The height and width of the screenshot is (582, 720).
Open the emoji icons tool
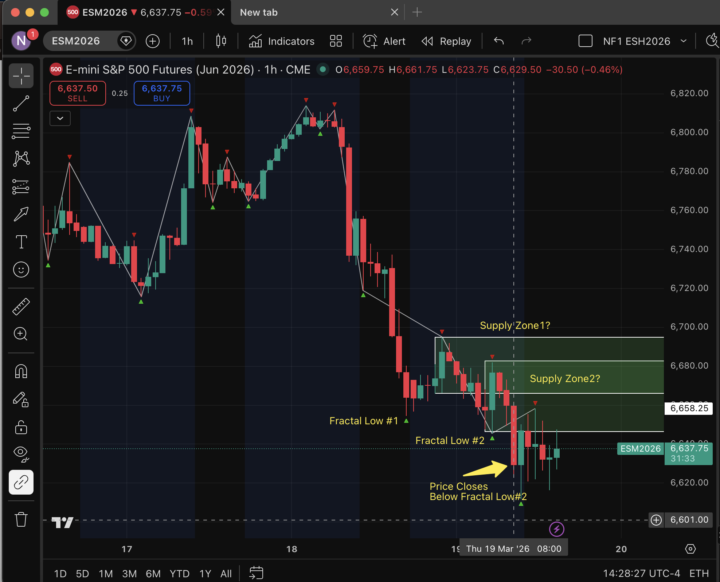[21, 270]
